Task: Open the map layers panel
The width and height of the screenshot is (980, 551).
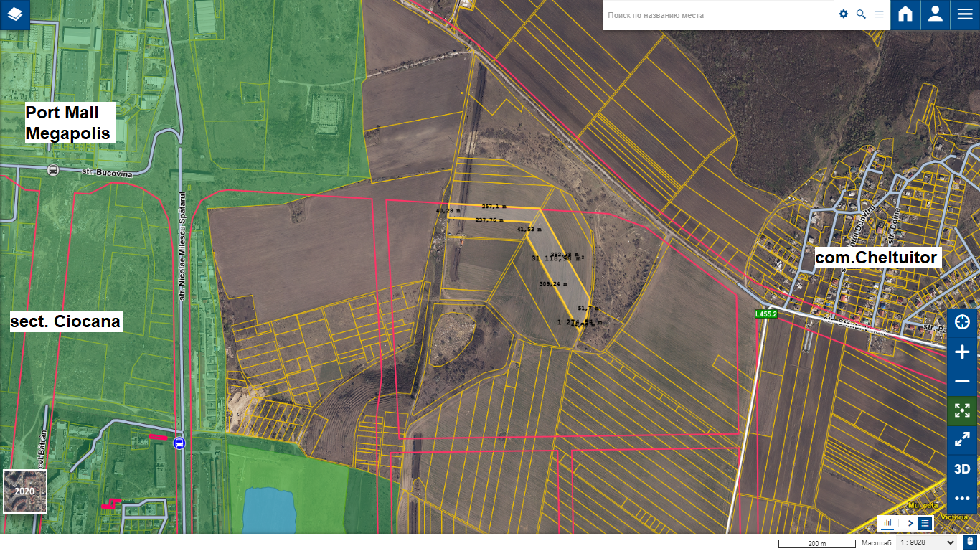Action: pyautogui.click(x=15, y=14)
